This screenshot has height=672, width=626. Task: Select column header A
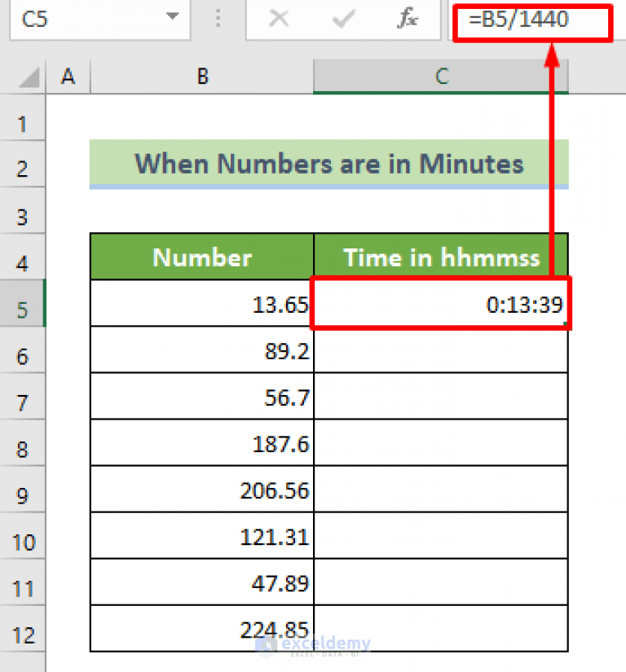[68, 76]
